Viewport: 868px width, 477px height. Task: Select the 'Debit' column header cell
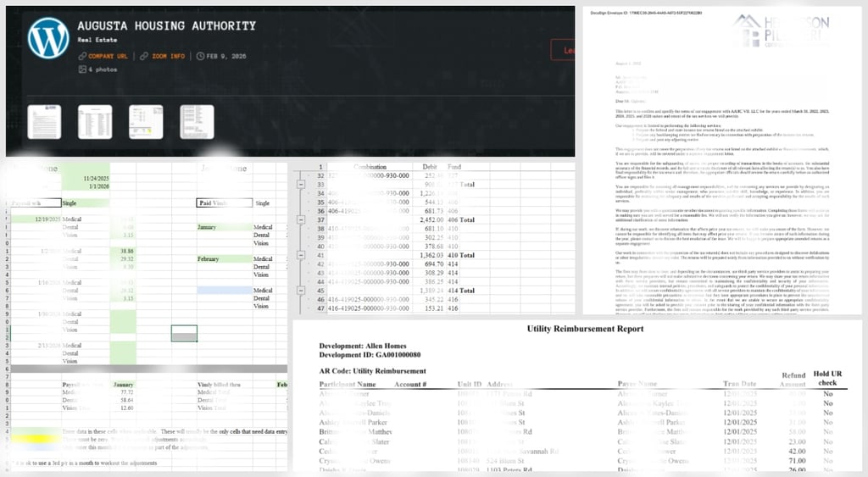point(429,167)
